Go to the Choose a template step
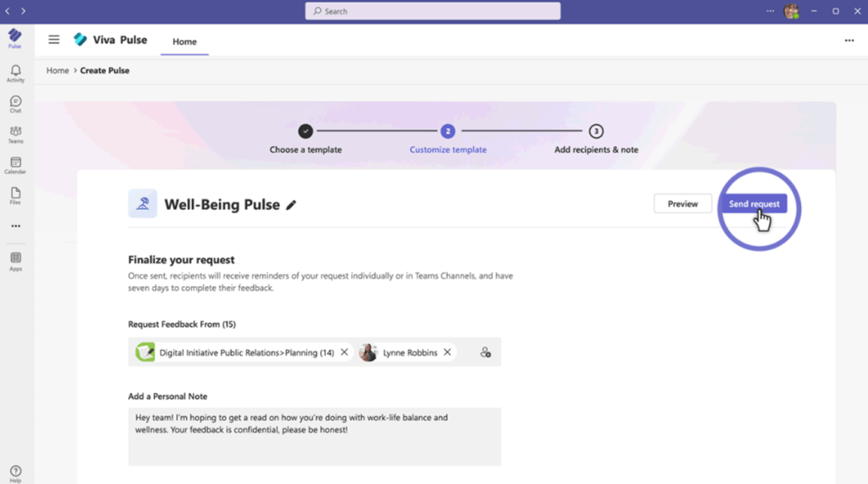 pyautogui.click(x=305, y=132)
